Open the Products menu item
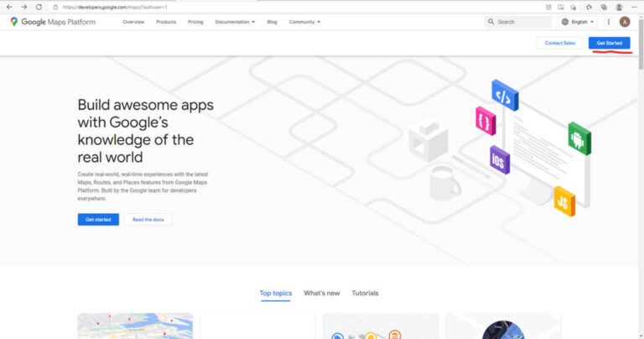The height and width of the screenshot is (339, 644). click(166, 22)
